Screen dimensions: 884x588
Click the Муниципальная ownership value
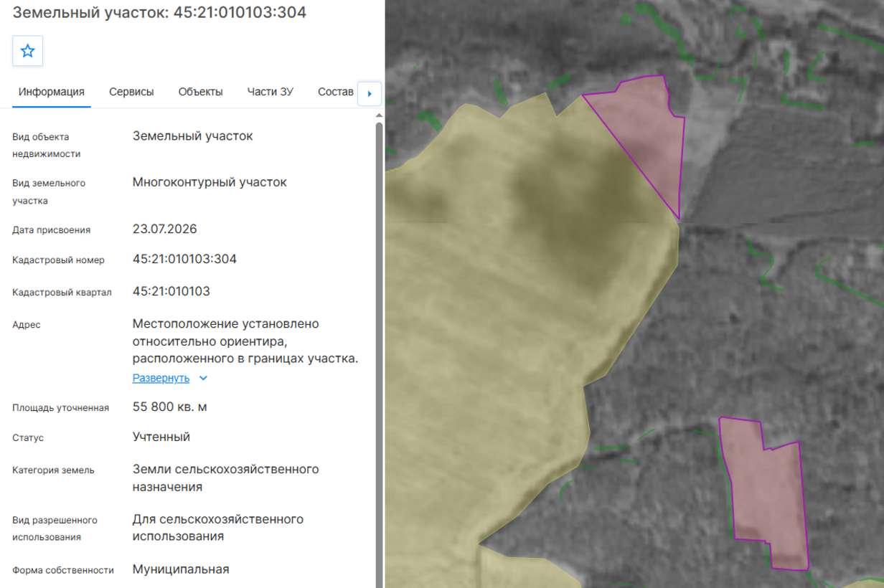[181, 569]
